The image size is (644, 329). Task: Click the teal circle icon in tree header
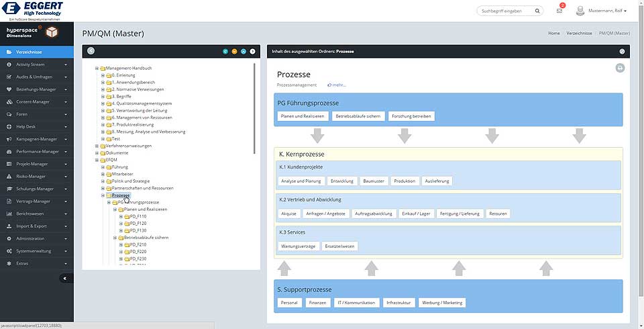click(x=225, y=51)
